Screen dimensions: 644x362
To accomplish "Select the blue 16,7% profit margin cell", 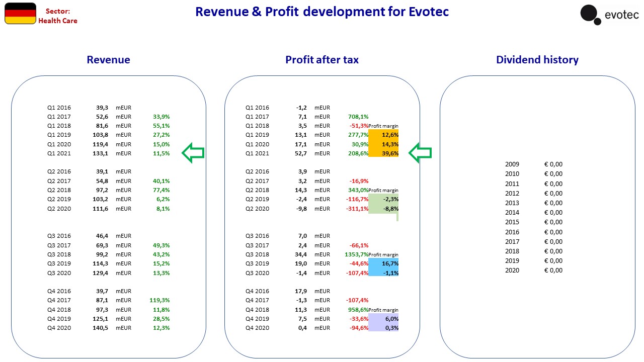I will [383, 263].
